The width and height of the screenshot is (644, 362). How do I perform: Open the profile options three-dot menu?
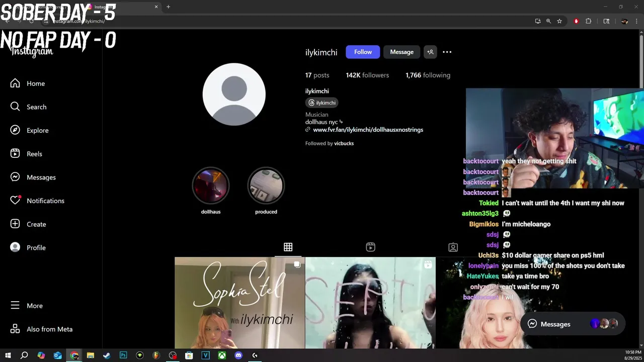(x=447, y=52)
